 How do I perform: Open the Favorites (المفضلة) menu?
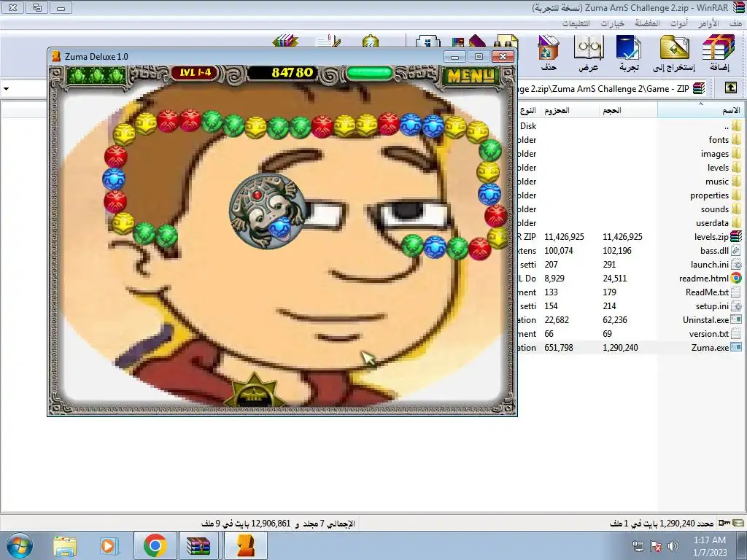(x=648, y=23)
